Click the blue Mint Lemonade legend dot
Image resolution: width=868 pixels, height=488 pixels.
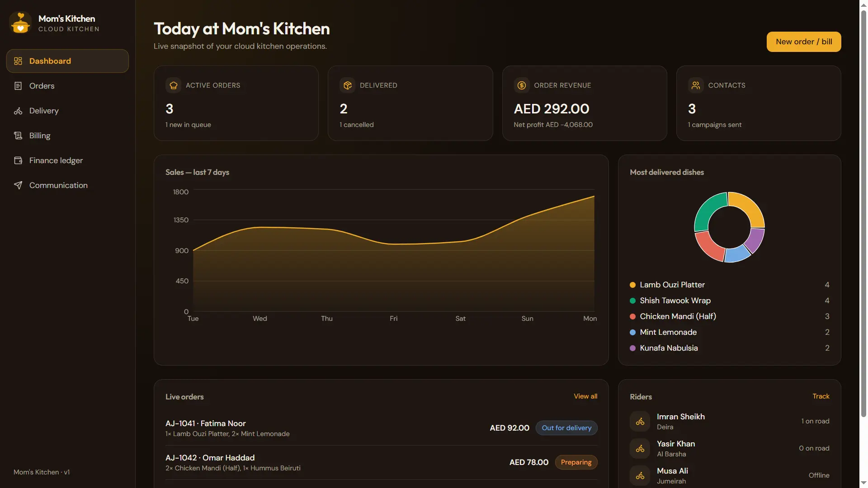tap(633, 332)
